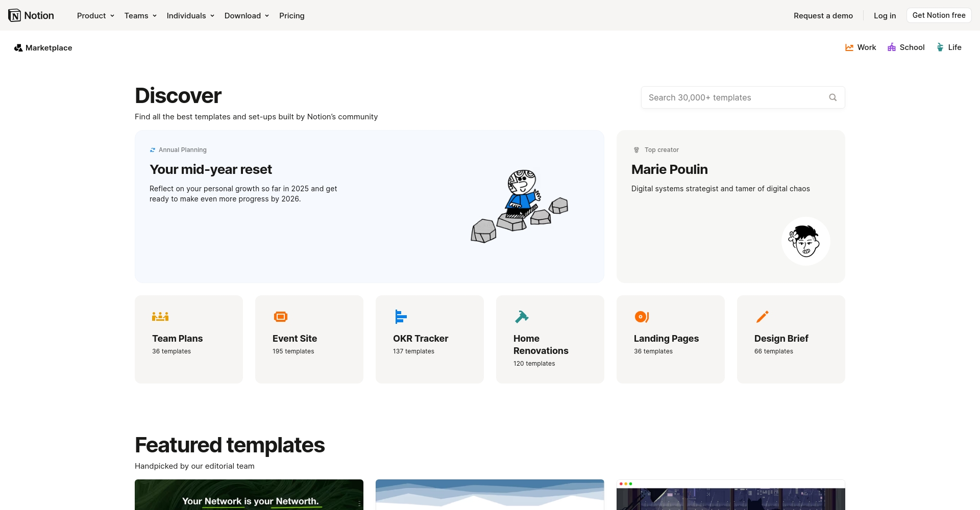980x510 pixels.
Task: Click the OKR Tracker blue bars icon
Action: tap(401, 317)
